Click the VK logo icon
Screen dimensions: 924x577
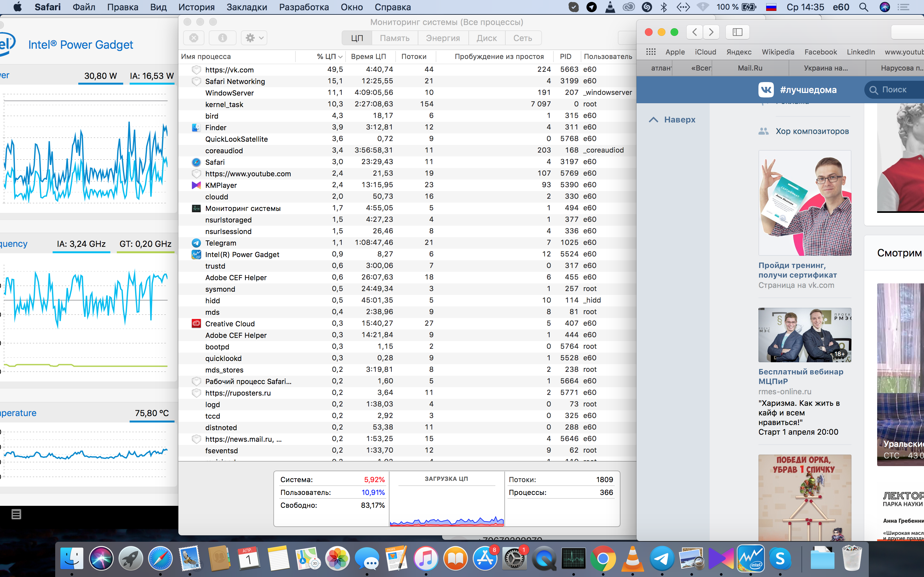click(766, 90)
